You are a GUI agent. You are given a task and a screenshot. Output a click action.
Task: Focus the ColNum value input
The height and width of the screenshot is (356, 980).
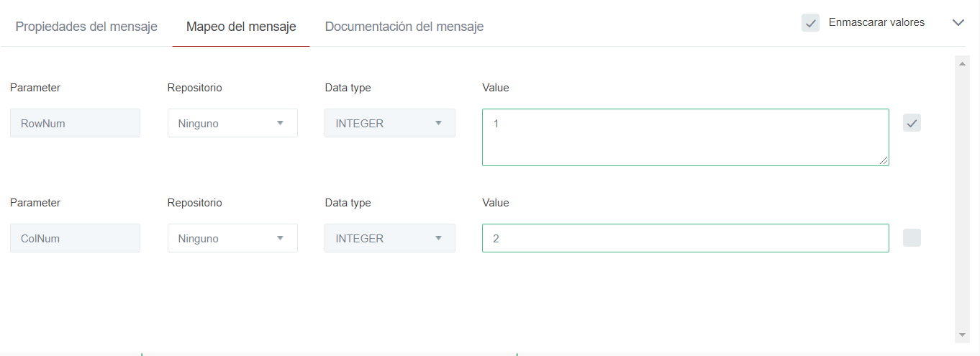pos(685,238)
